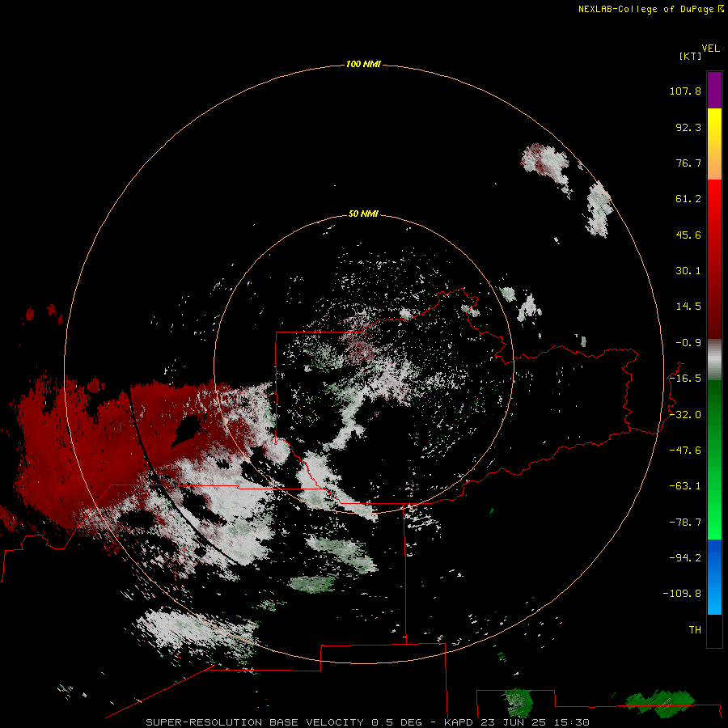The image size is (728, 728).
Task: Click the purple segment of color bar
Action: 714,90
